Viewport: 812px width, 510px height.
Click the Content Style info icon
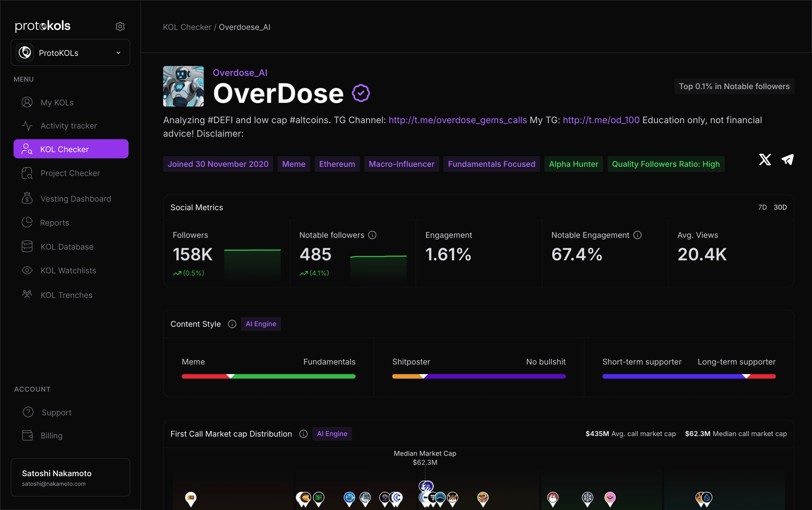coord(232,324)
